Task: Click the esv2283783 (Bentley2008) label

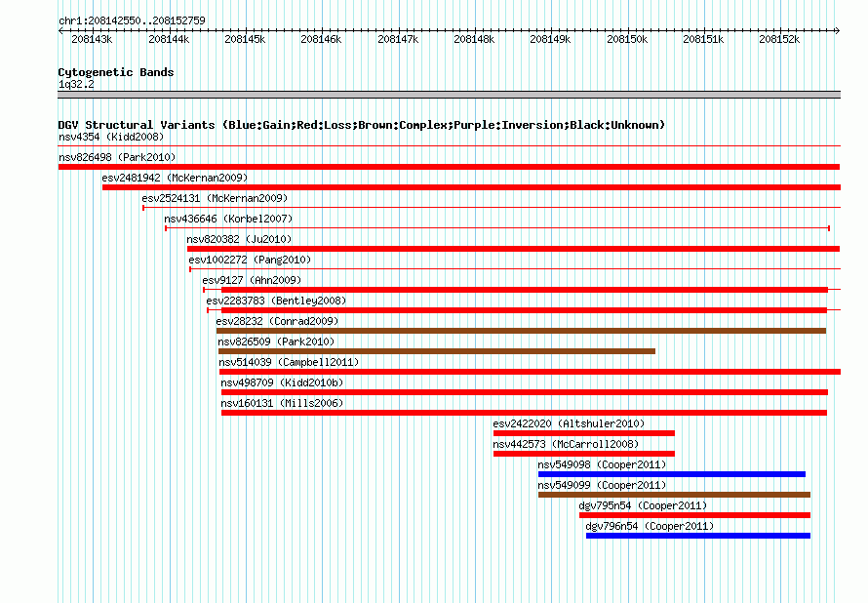Action: click(x=276, y=301)
